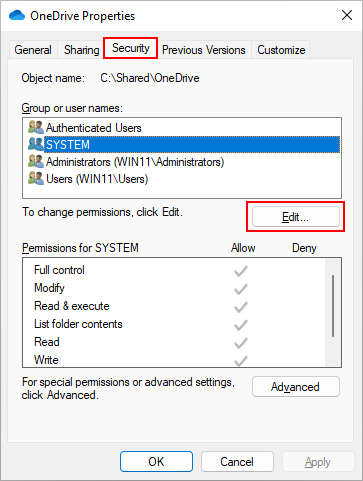Image resolution: width=363 pixels, height=481 pixels.
Task: Click the List folder contents Allow checkmark
Action: click(x=240, y=325)
